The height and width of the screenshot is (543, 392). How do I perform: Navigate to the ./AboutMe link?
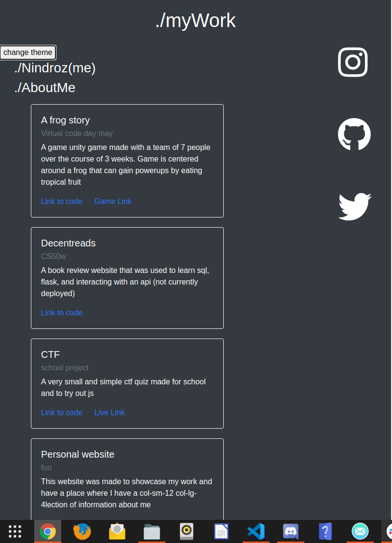point(45,88)
